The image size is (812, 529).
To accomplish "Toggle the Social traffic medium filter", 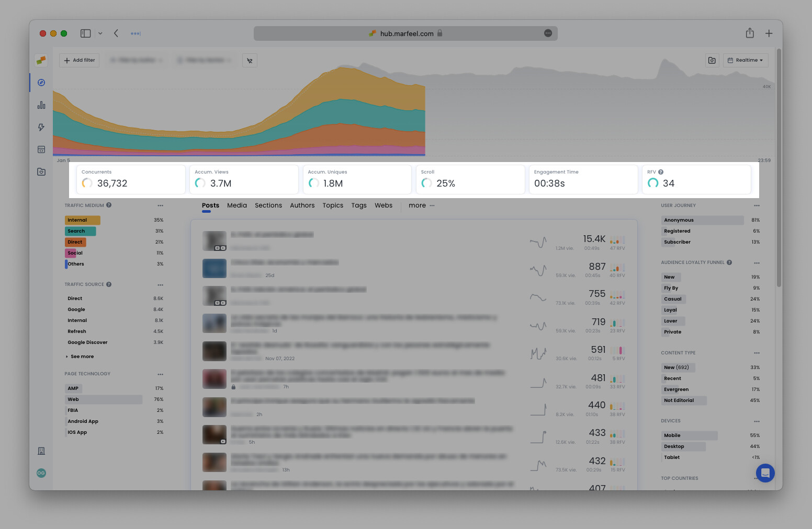I will click(x=74, y=253).
